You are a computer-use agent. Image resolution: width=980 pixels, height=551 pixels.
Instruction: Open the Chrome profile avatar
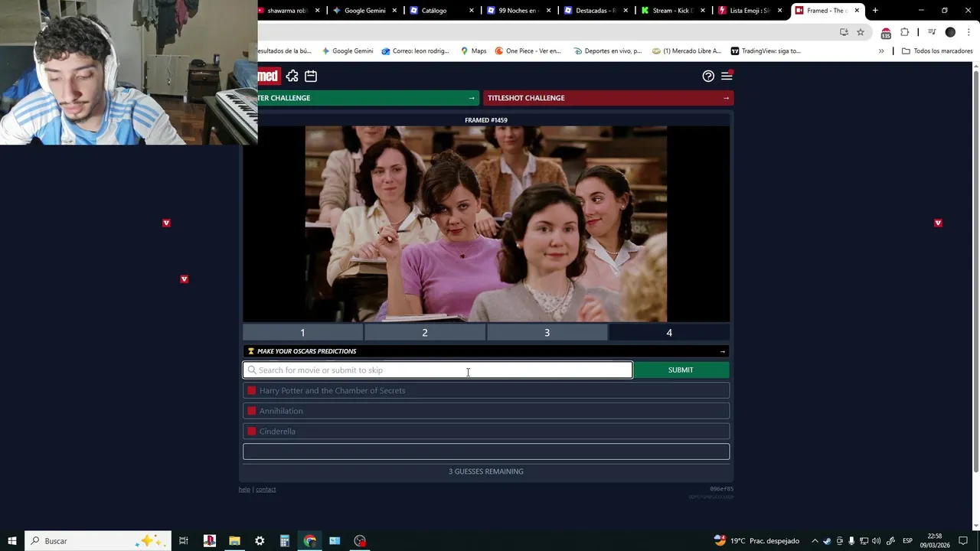950,32
